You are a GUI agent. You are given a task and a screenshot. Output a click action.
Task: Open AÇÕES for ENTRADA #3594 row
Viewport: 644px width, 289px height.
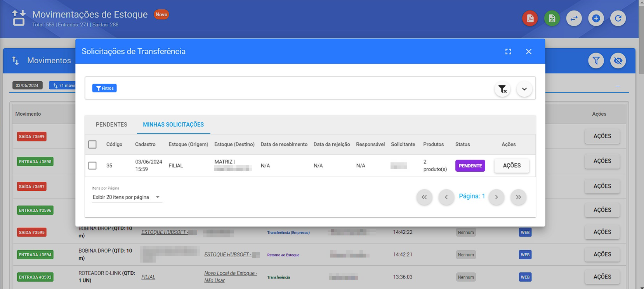pos(602,255)
